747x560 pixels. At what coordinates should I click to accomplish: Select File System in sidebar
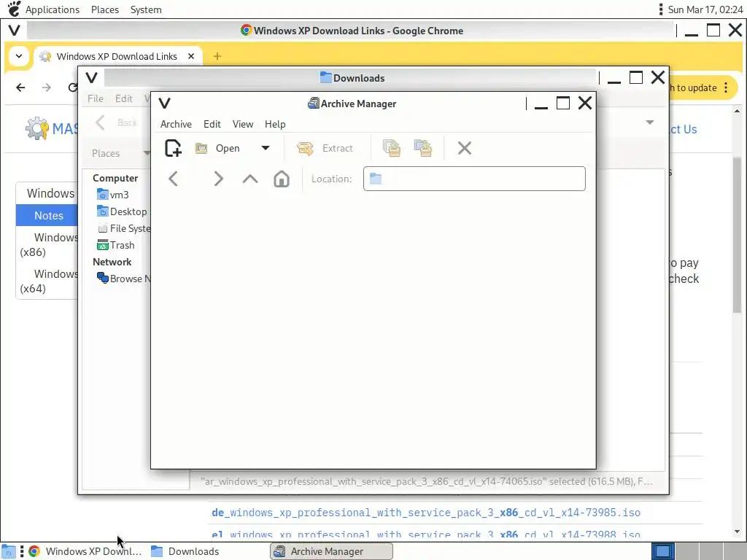124,228
